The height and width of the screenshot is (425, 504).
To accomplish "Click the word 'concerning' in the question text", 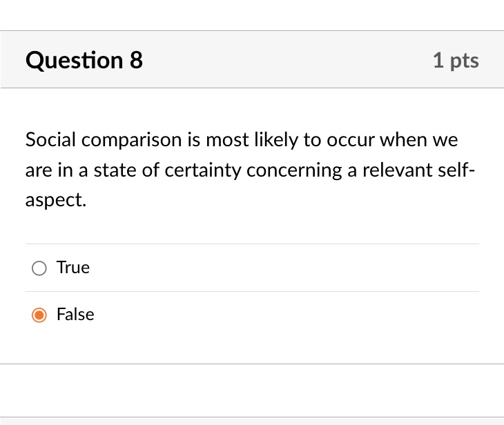I will coord(294,170).
